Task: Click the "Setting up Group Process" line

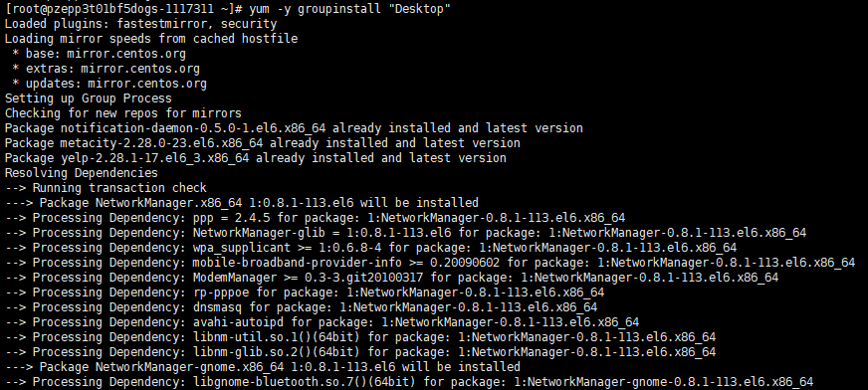Action: click(88, 98)
